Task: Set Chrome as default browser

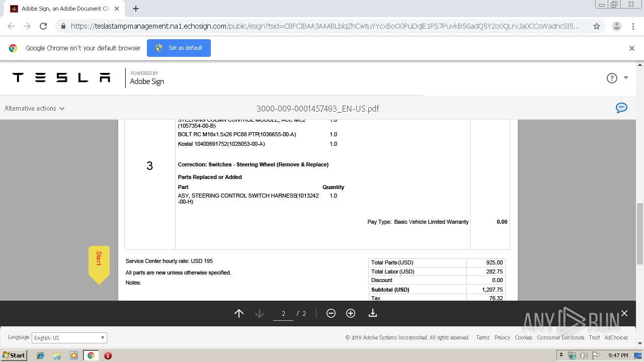Action: coord(179,48)
